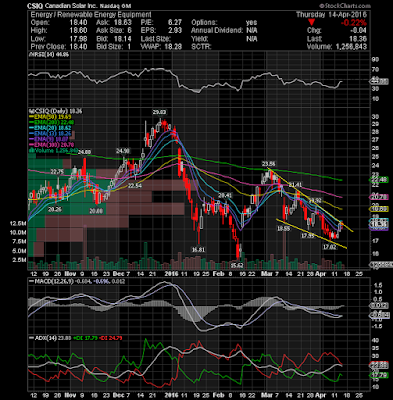Click the Prev Close label
393x400 pixels.
coord(47,47)
